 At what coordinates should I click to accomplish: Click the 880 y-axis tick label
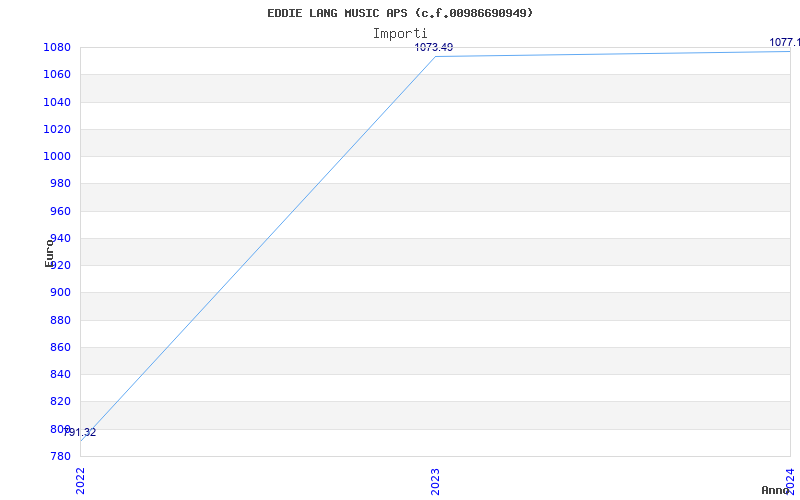pos(60,320)
